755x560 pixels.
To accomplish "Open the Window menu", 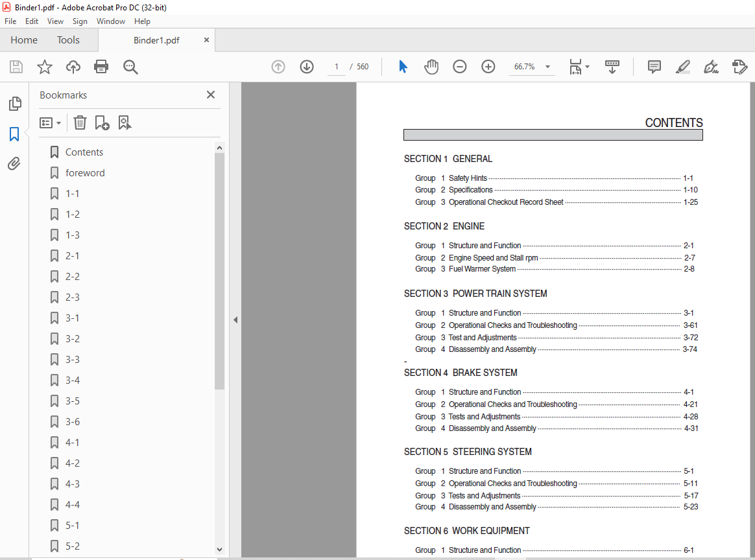I will [x=111, y=21].
